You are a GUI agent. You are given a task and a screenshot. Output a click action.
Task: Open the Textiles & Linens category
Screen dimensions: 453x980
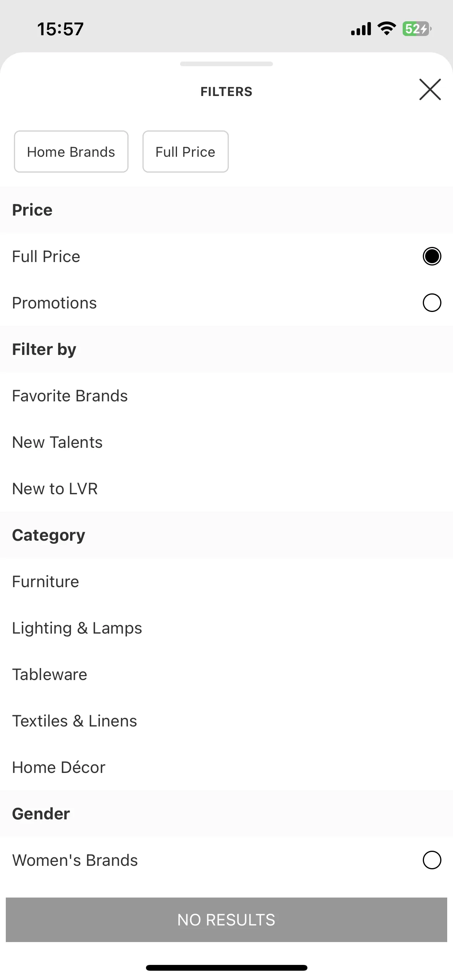coord(226,721)
